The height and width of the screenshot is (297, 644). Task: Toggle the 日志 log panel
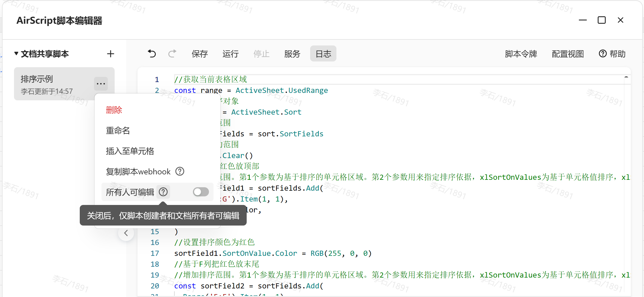tap(323, 54)
